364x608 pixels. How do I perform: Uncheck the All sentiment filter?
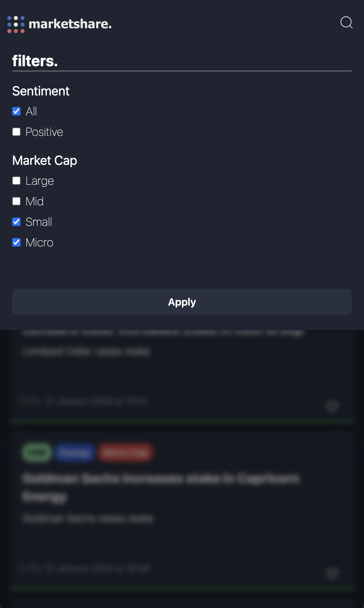pos(16,111)
